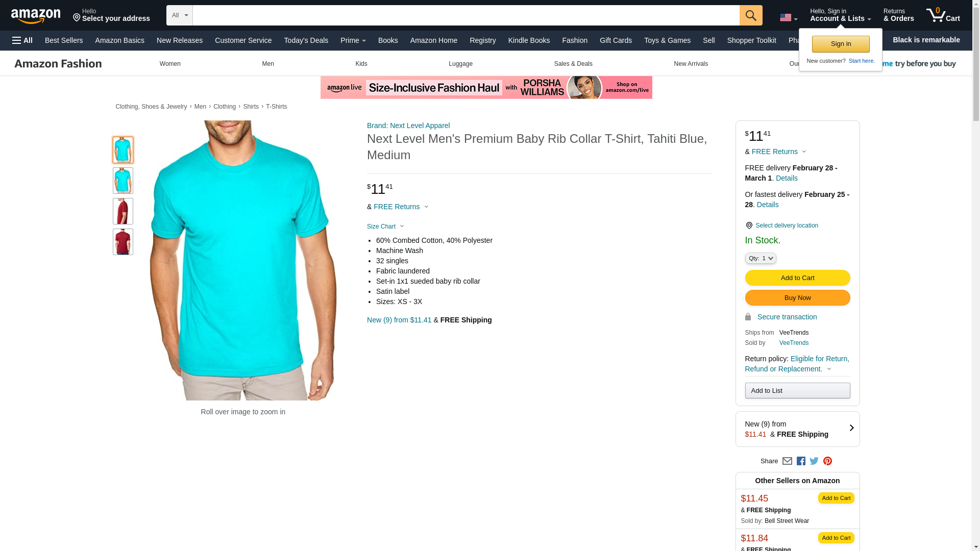The width and height of the screenshot is (980, 551).
Task: Open the country flag language selector
Action: pyautogui.click(x=789, y=18)
